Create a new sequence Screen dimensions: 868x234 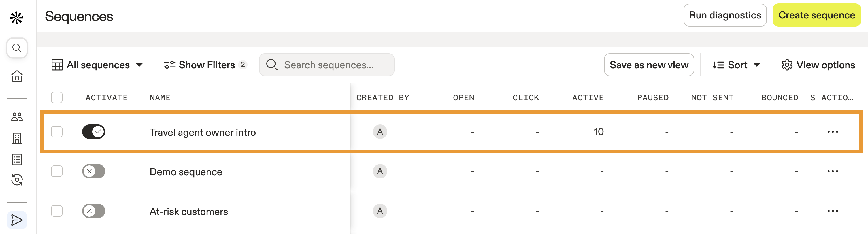pyautogui.click(x=817, y=15)
